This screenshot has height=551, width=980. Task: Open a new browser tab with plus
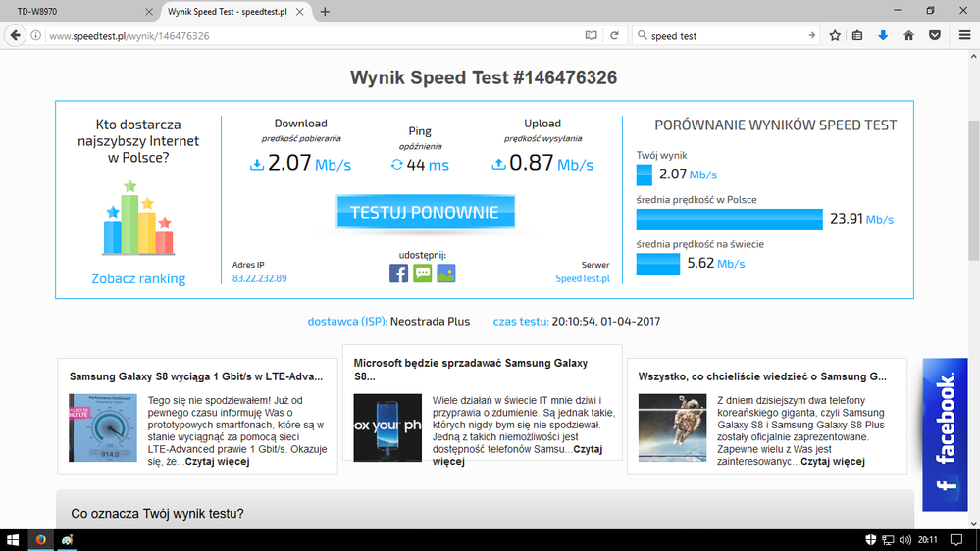coord(325,11)
